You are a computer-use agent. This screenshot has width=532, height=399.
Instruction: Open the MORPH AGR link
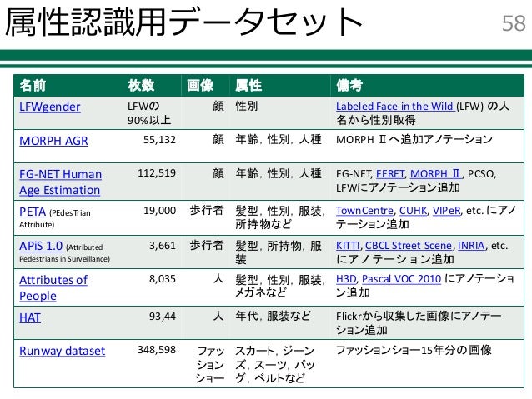point(53,141)
